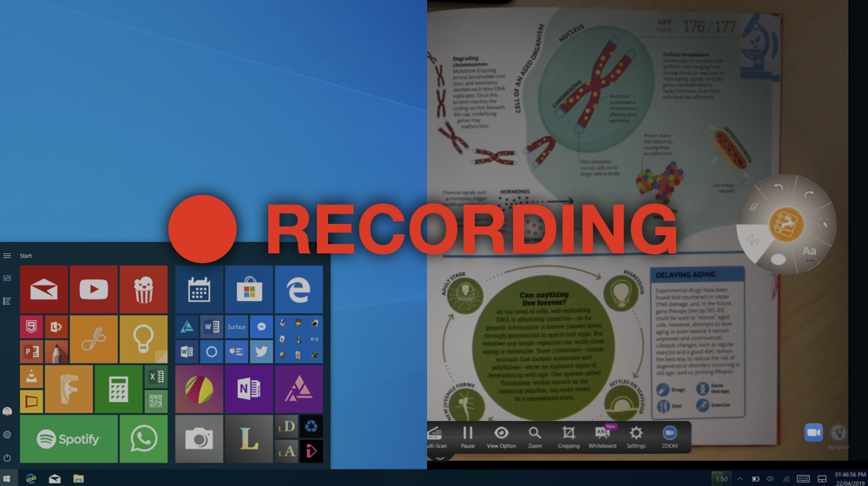This screenshot has width=868, height=486.
Task: Open the Whiteboard feature
Action: tap(602, 435)
